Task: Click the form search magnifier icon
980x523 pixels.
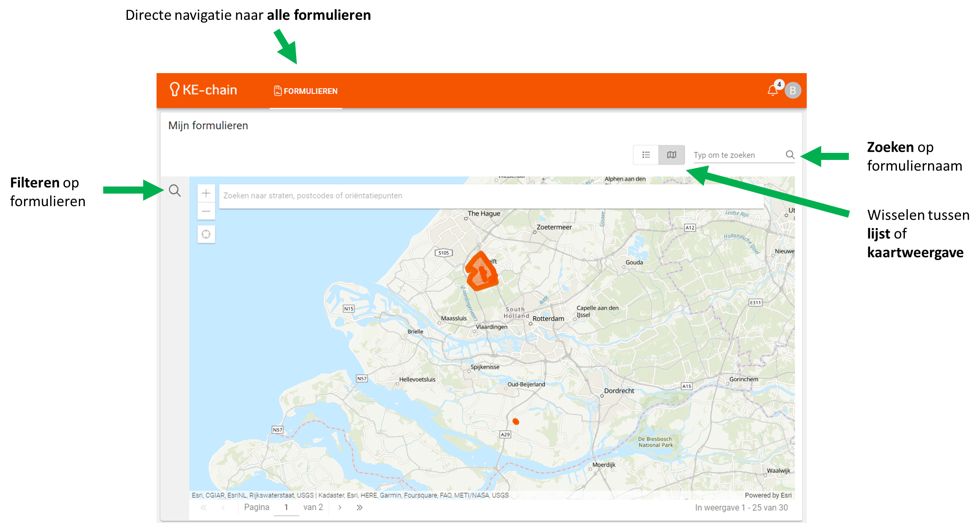Action: [x=790, y=155]
